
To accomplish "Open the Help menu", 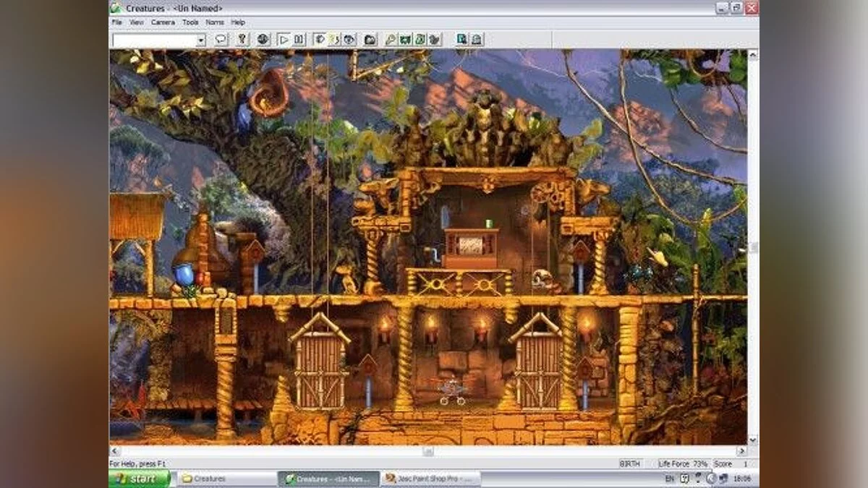I will [x=238, y=22].
